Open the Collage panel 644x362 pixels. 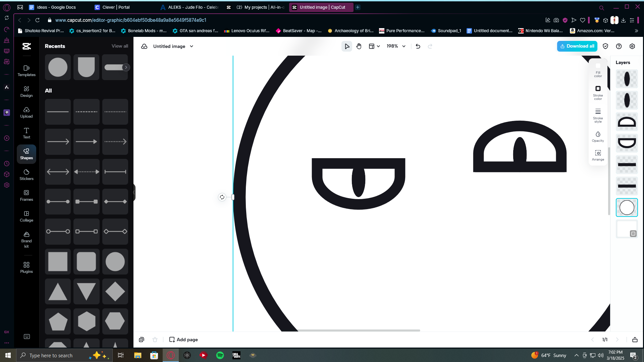tap(26, 216)
